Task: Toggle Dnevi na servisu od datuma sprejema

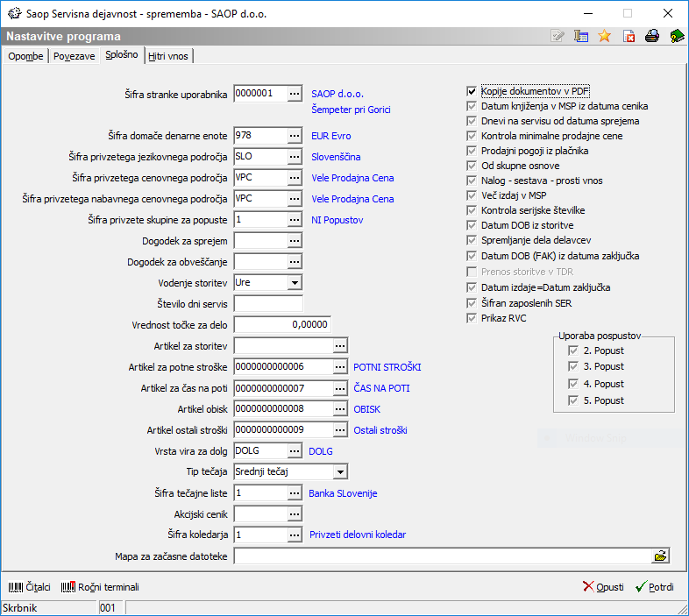Action: point(472,121)
